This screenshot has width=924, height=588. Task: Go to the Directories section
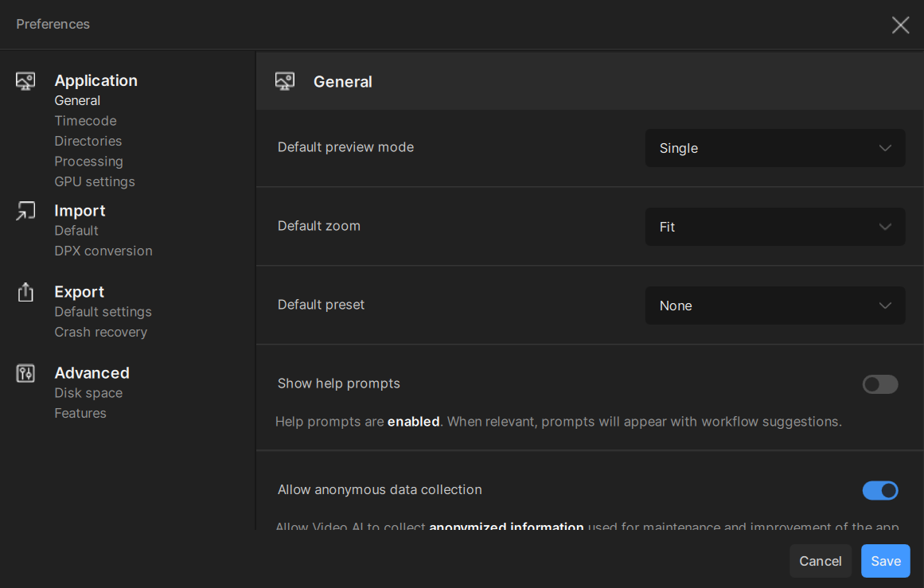(x=88, y=141)
